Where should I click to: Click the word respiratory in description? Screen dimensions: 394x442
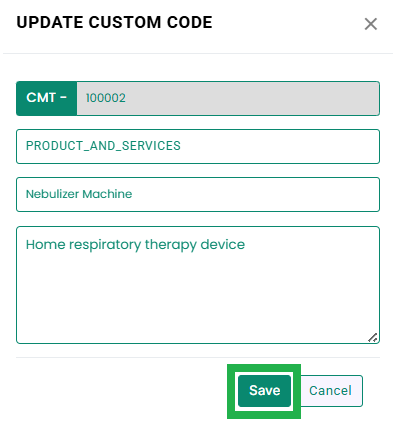105,245
